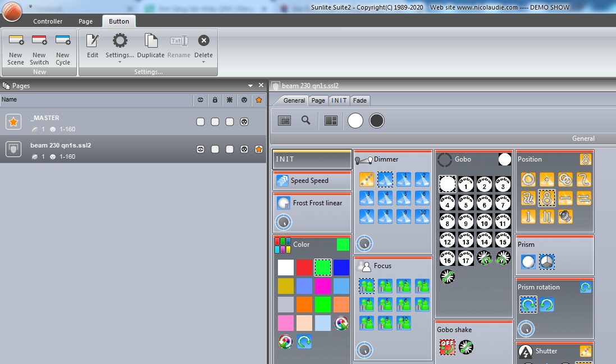616x364 pixels.
Task: Open the Fade tab
Action: 360,100
